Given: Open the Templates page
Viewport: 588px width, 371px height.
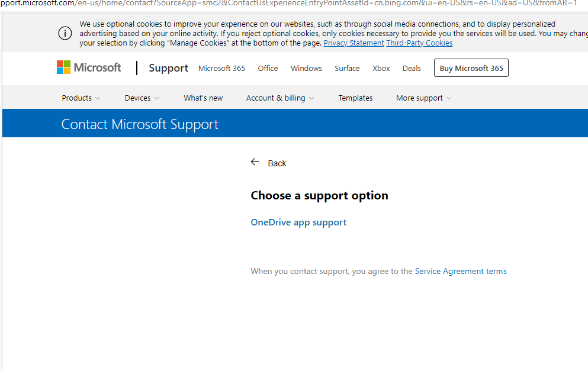Looking at the screenshot, I should click(355, 98).
